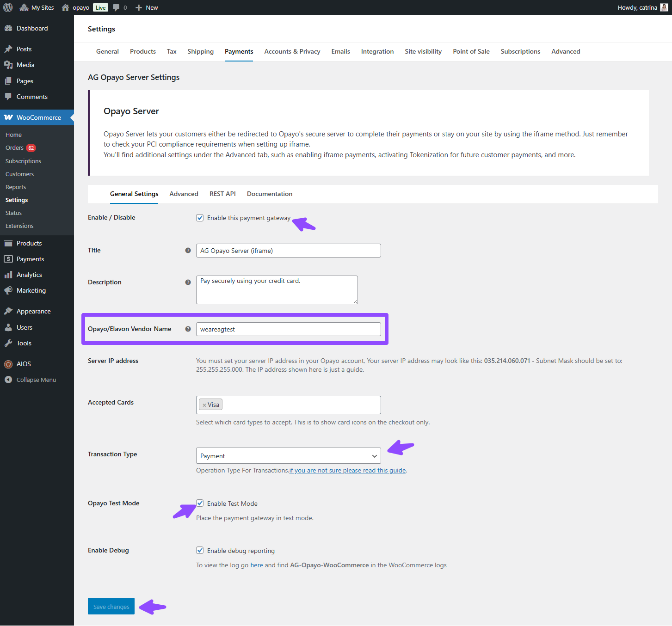
Task: Click the Collapse Menu arrow icon
Action: coord(8,380)
